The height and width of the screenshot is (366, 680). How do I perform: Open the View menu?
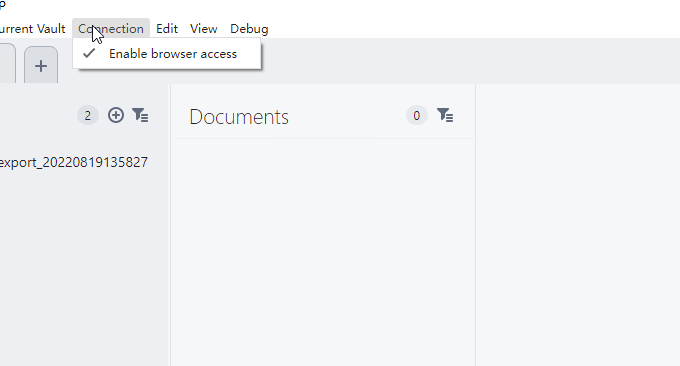203,29
